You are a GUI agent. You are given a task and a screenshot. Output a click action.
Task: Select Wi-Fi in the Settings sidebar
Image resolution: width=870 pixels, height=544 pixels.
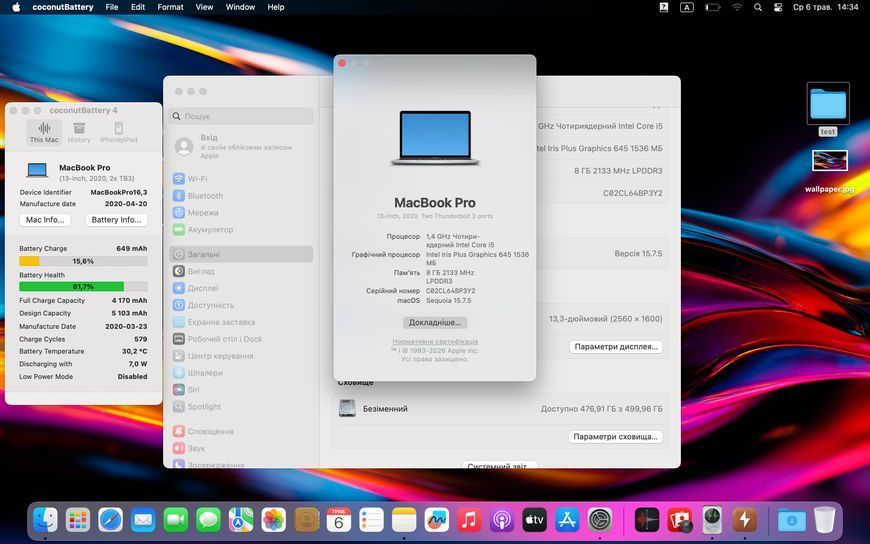point(241,179)
